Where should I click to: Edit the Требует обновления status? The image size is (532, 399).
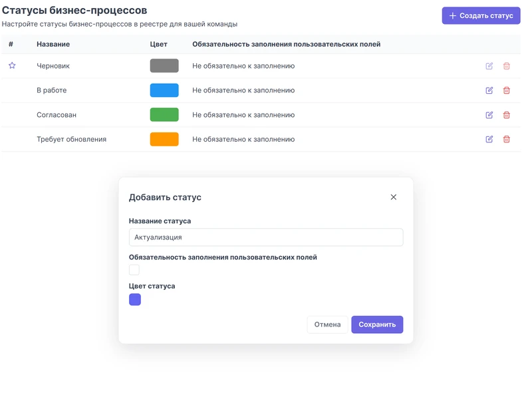(489, 139)
